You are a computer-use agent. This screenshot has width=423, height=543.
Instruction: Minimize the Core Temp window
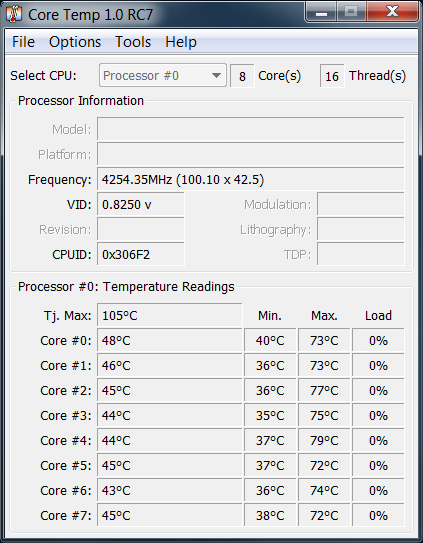[321, 12]
